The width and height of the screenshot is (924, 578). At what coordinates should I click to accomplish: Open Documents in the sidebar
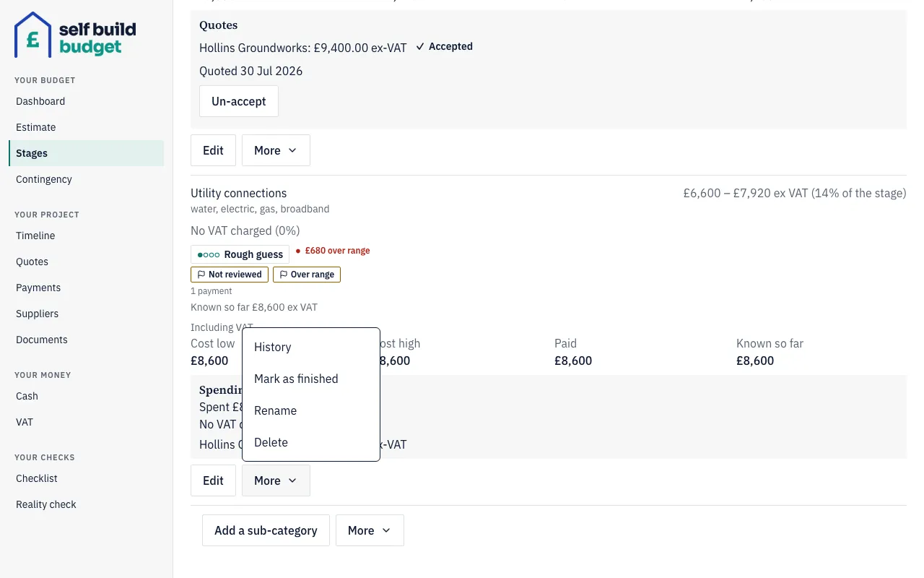point(86,340)
